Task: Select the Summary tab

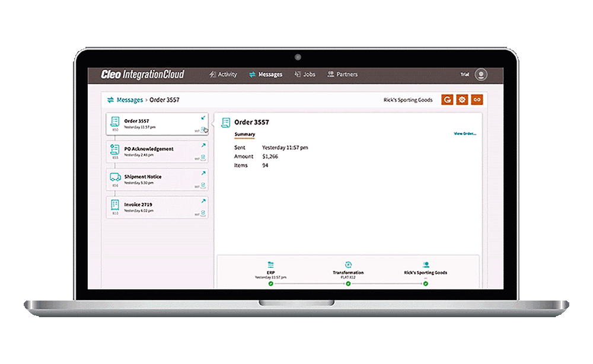Action: (244, 135)
